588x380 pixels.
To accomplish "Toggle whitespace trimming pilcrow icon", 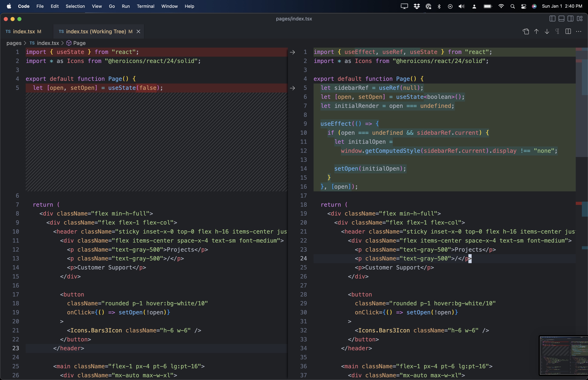I will pyautogui.click(x=557, y=32).
